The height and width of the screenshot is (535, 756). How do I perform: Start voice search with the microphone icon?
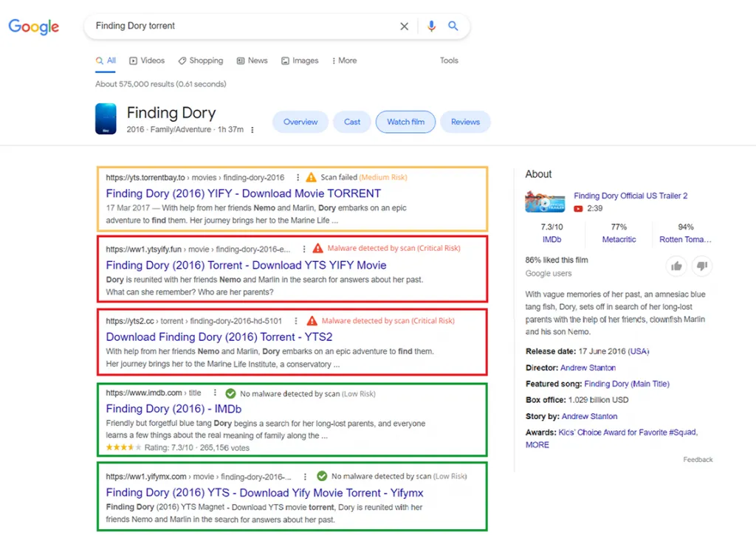[431, 26]
